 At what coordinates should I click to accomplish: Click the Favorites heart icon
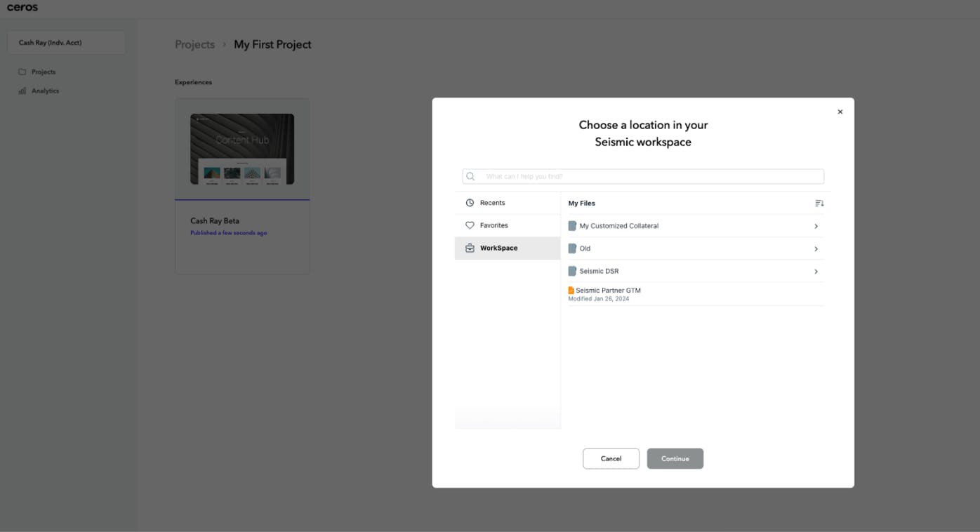coord(470,225)
